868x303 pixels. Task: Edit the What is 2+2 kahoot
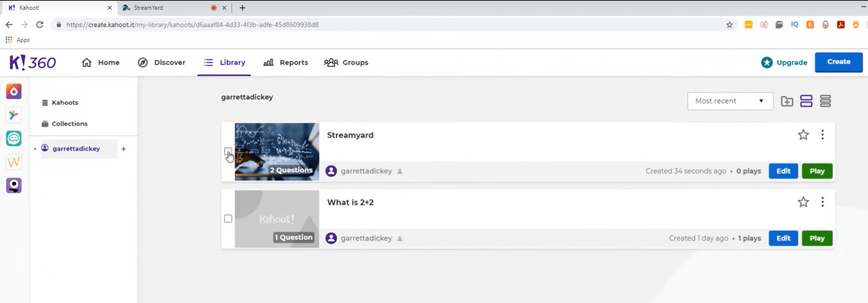click(x=783, y=238)
